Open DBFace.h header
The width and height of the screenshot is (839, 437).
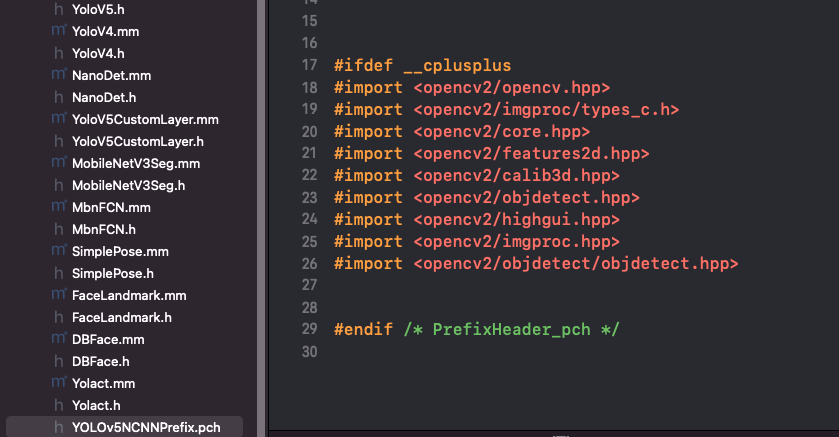pos(101,361)
